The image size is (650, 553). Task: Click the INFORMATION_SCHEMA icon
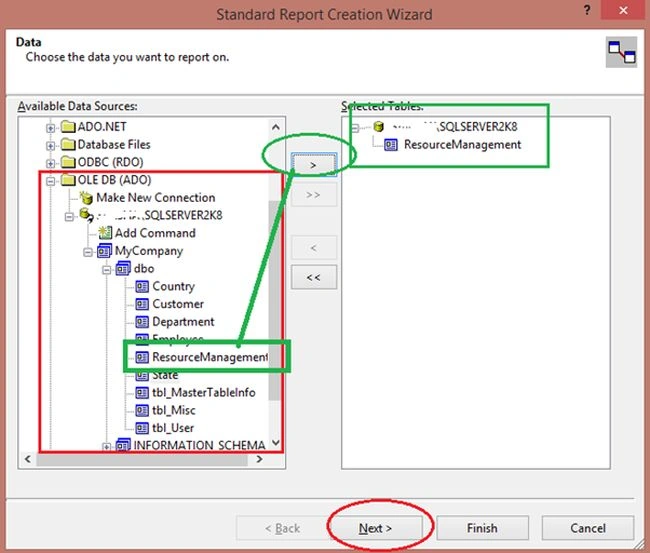[123, 445]
